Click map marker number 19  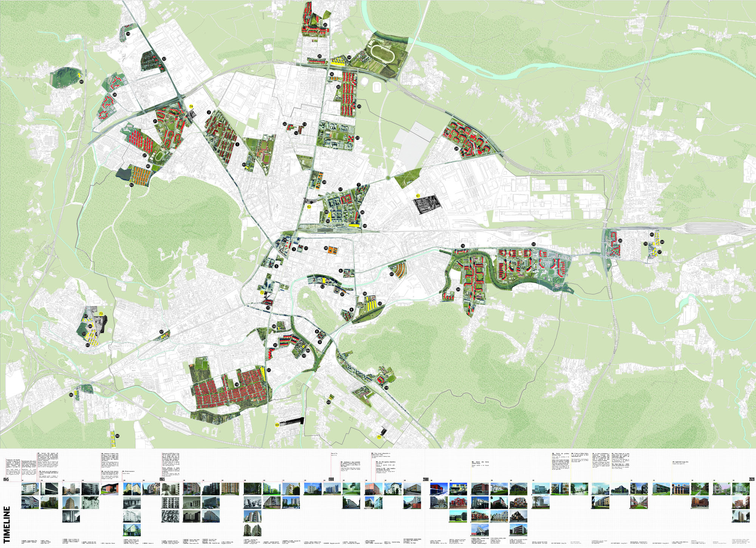pos(386,388)
